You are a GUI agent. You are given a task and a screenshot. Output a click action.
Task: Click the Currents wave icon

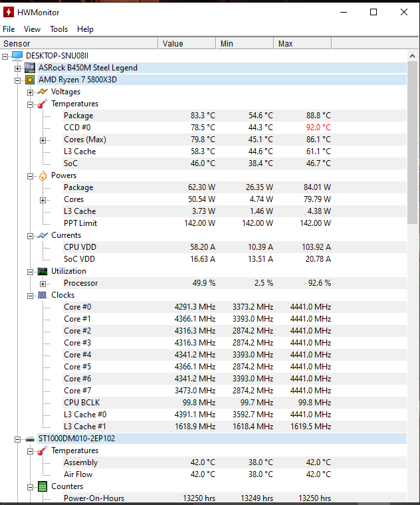[x=43, y=235]
